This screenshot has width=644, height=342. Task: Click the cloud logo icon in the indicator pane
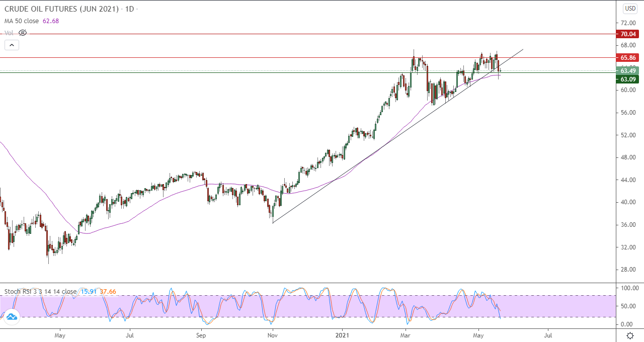[x=11, y=316]
